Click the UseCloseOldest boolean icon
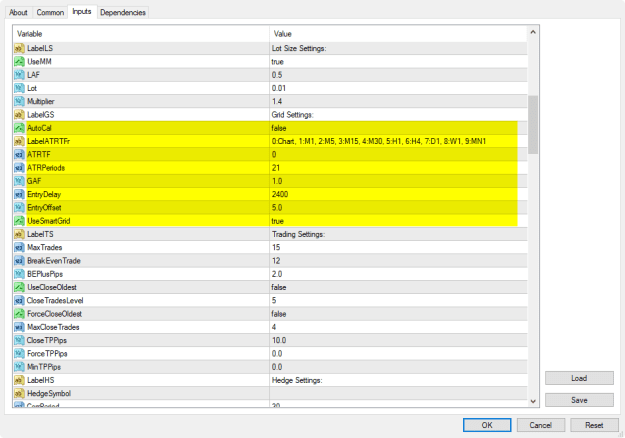The image size is (625, 438). 19,287
